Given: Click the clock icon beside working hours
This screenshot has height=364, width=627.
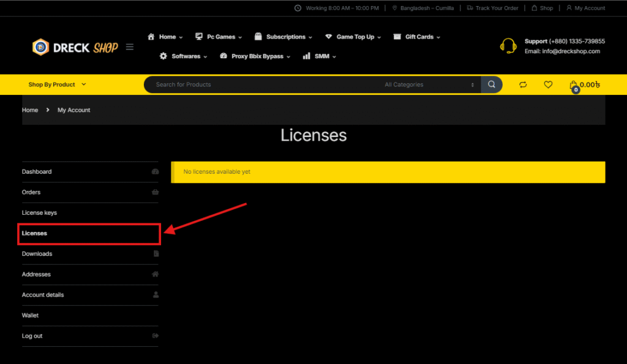Looking at the screenshot, I should pos(298,8).
